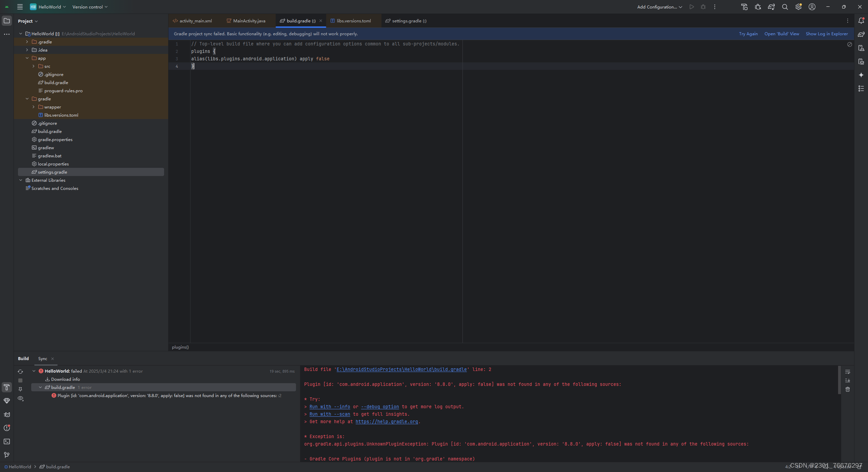Toggle inspection highlighting circle in editor gutter
Viewport: 868px width, 472px height.
[x=849, y=44]
